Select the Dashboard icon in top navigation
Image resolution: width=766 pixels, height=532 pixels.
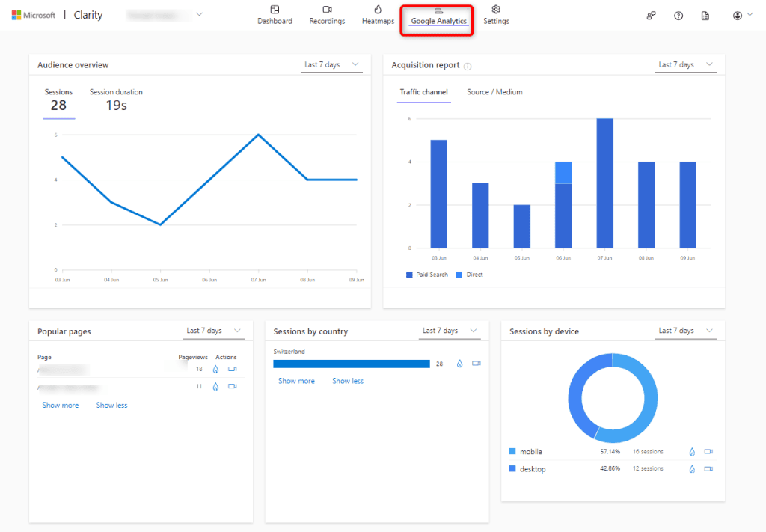point(275,15)
